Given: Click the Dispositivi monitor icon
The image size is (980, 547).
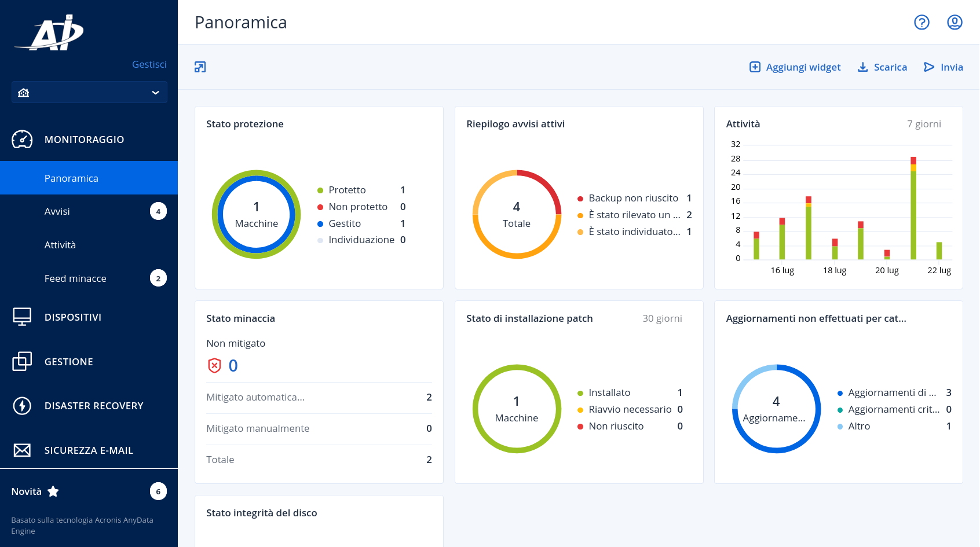Looking at the screenshot, I should 22,317.
